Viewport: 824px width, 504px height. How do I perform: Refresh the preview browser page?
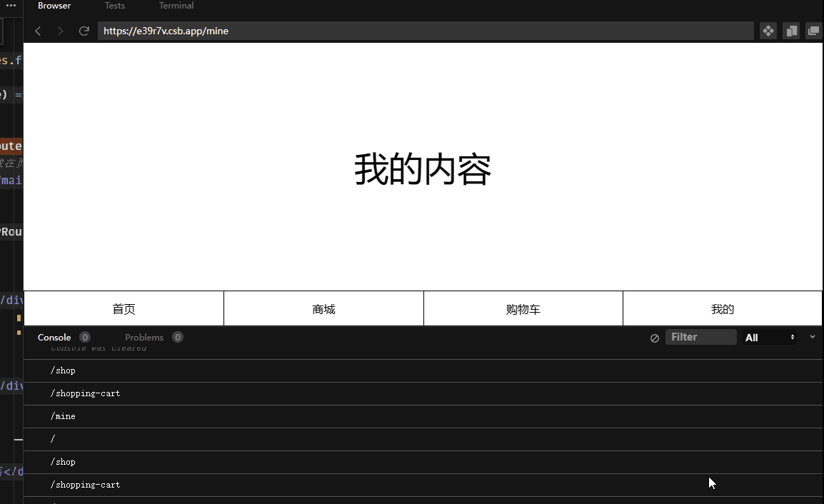[84, 31]
